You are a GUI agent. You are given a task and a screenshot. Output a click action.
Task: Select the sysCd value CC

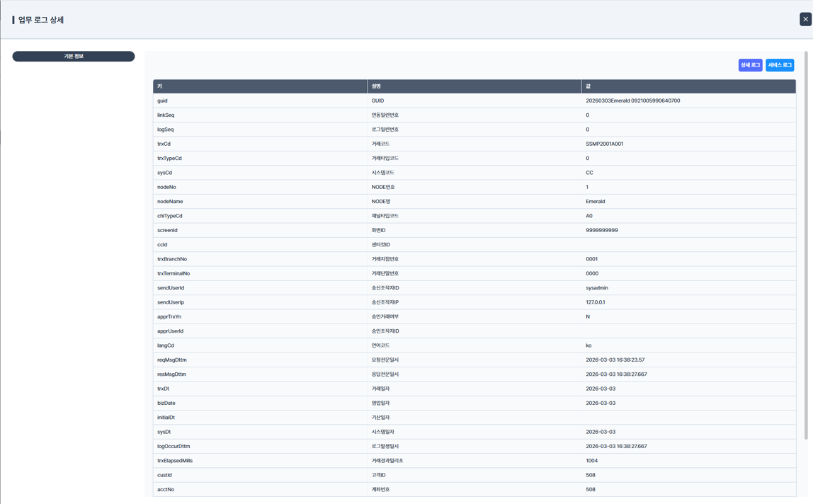(x=589, y=173)
